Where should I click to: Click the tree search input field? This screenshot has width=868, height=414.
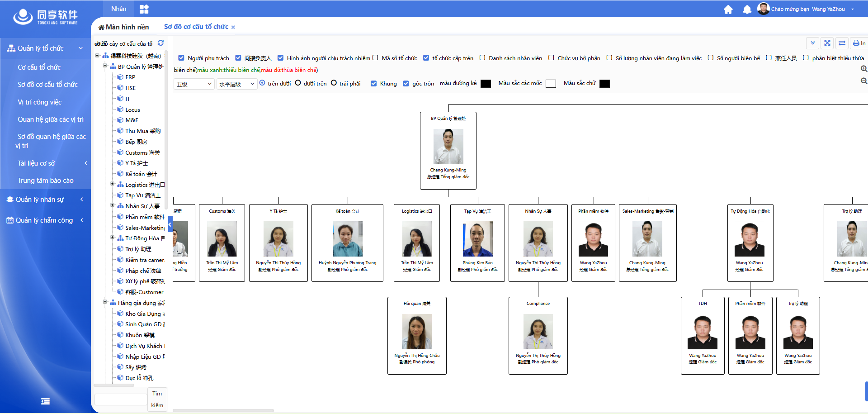pyautogui.click(x=121, y=400)
